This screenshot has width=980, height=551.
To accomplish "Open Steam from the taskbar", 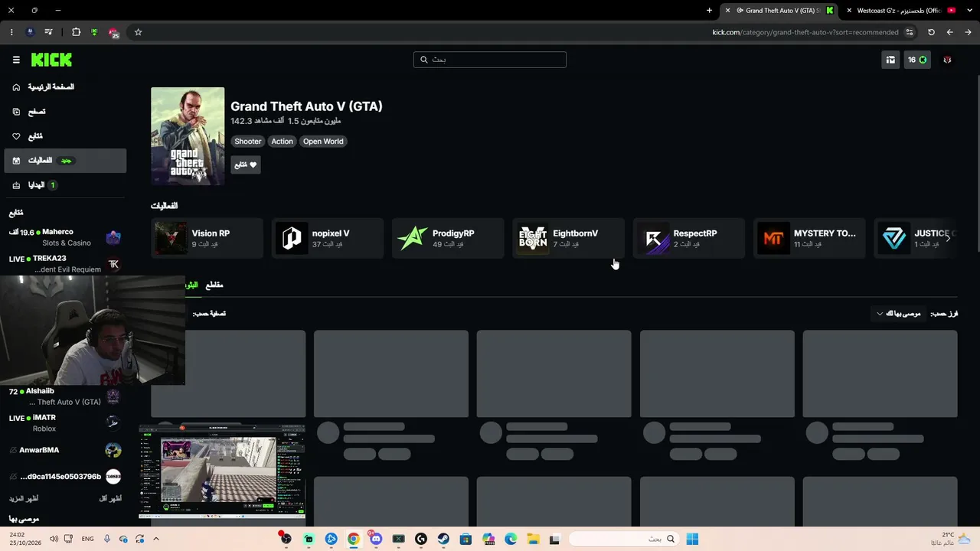I will 443,539.
